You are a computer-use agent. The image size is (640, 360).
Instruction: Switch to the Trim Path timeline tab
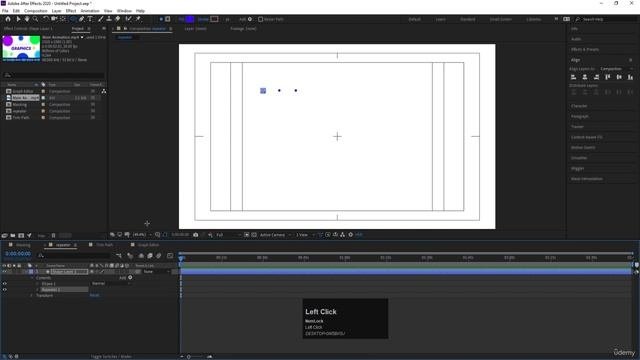pos(104,245)
